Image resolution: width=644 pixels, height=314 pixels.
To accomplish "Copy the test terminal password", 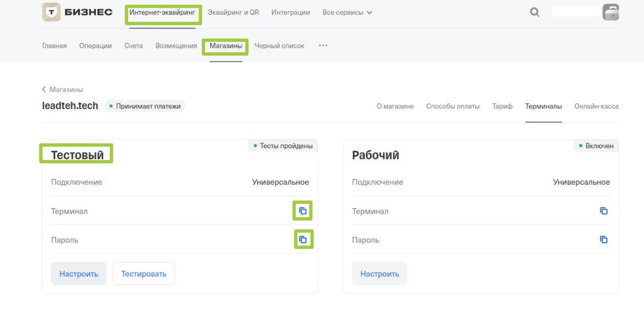I will 303,240.
